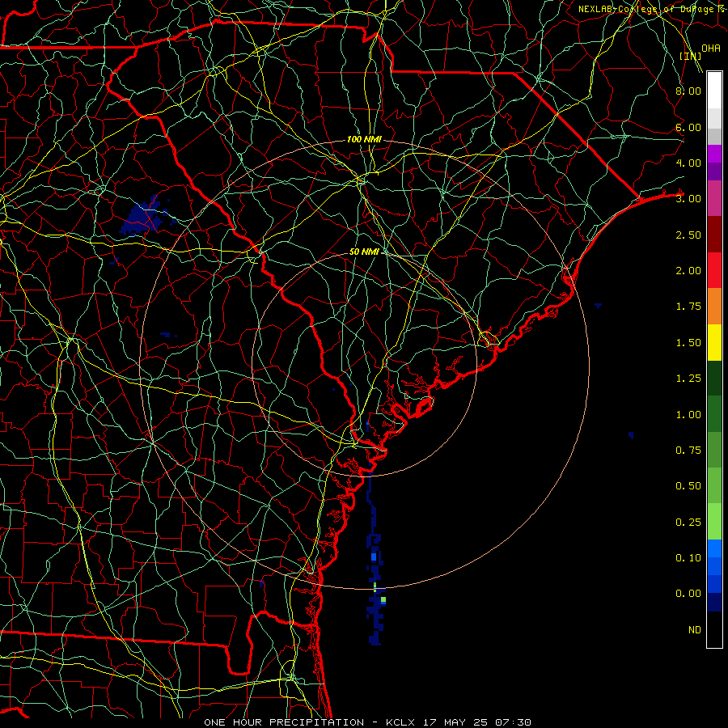Click the '4.00' legend value

pyautogui.click(x=688, y=163)
